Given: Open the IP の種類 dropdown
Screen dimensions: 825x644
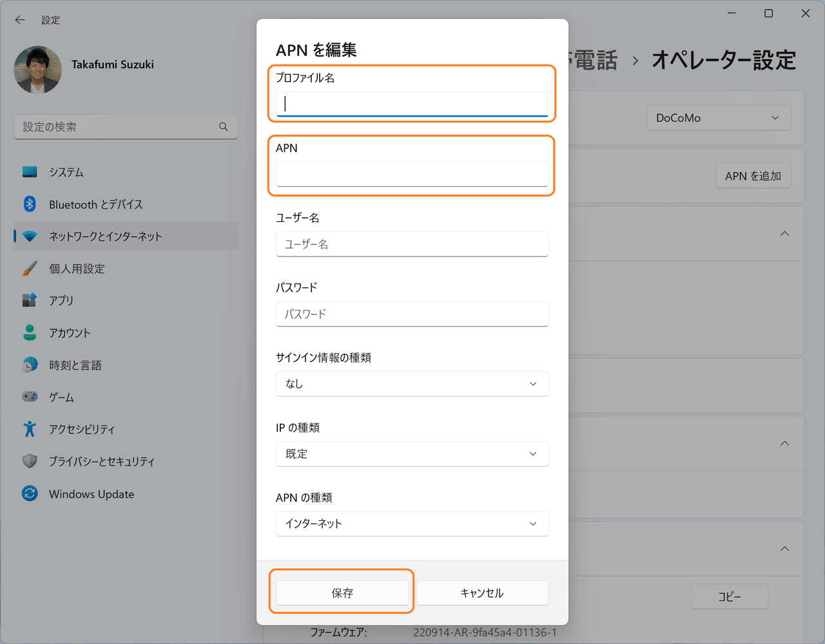Looking at the screenshot, I should pyautogui.click(x=412, y=453).
